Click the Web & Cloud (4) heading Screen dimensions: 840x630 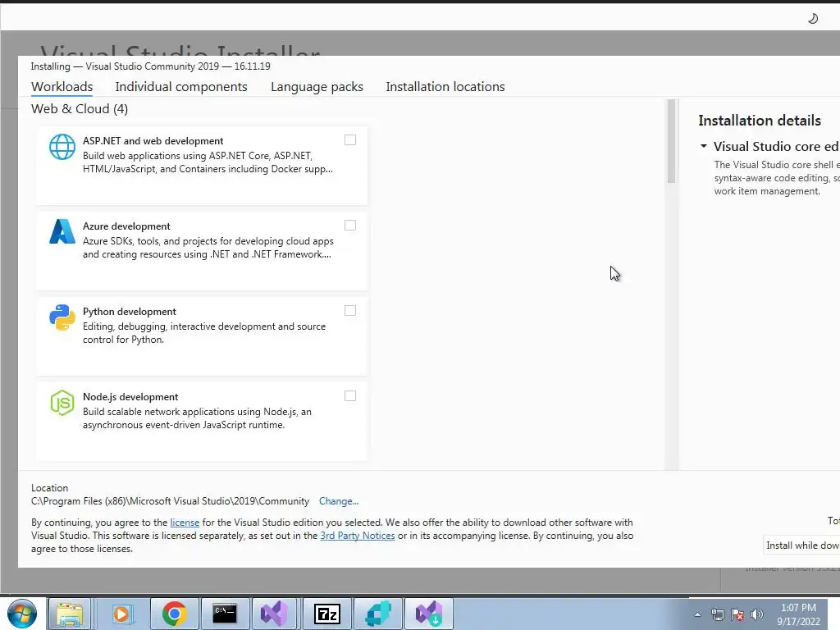(x=80, y=109)
